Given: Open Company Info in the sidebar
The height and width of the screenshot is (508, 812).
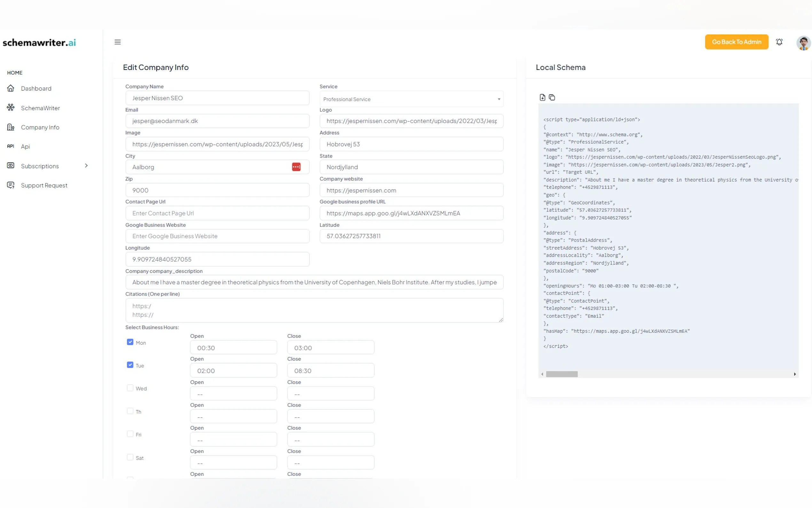Looking at the screenshot, I should click(40, 127).
